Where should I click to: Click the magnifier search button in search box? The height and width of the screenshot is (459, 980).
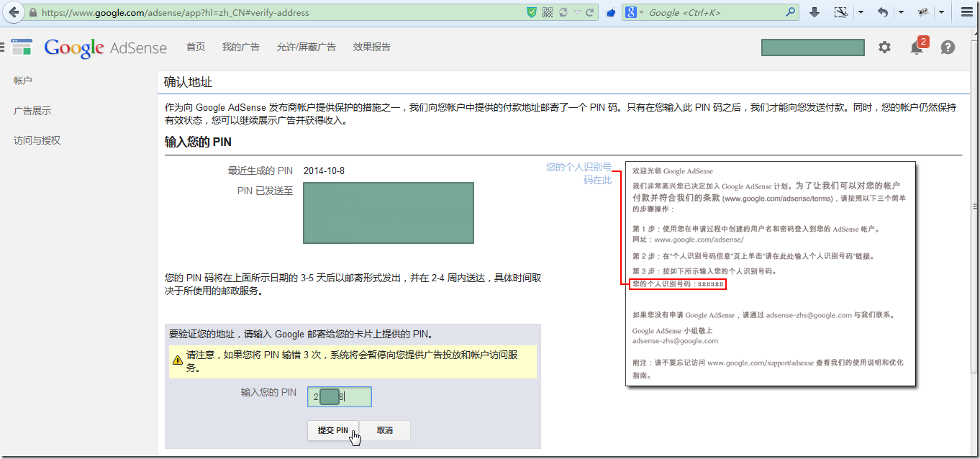pyautogui.click(x=791, y=12)
